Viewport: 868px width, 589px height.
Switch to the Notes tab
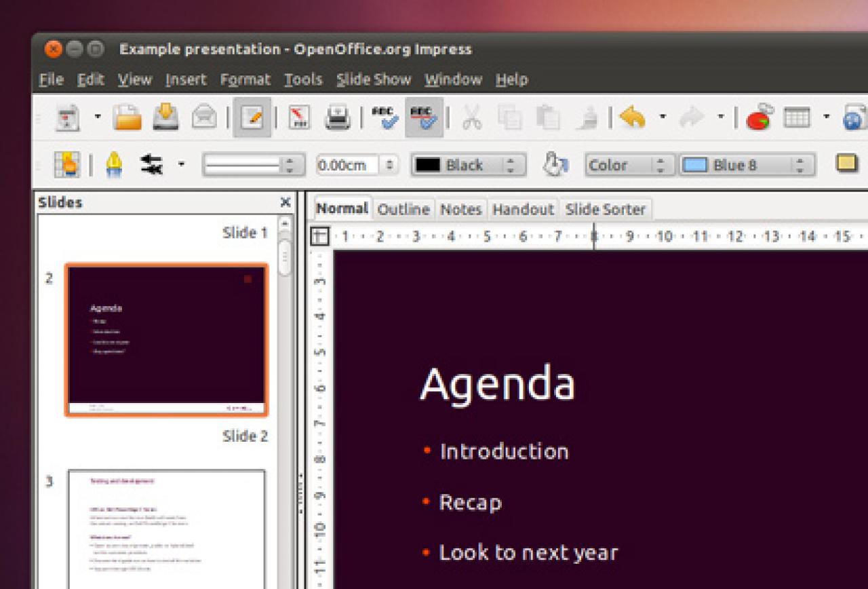click(460, 209)
